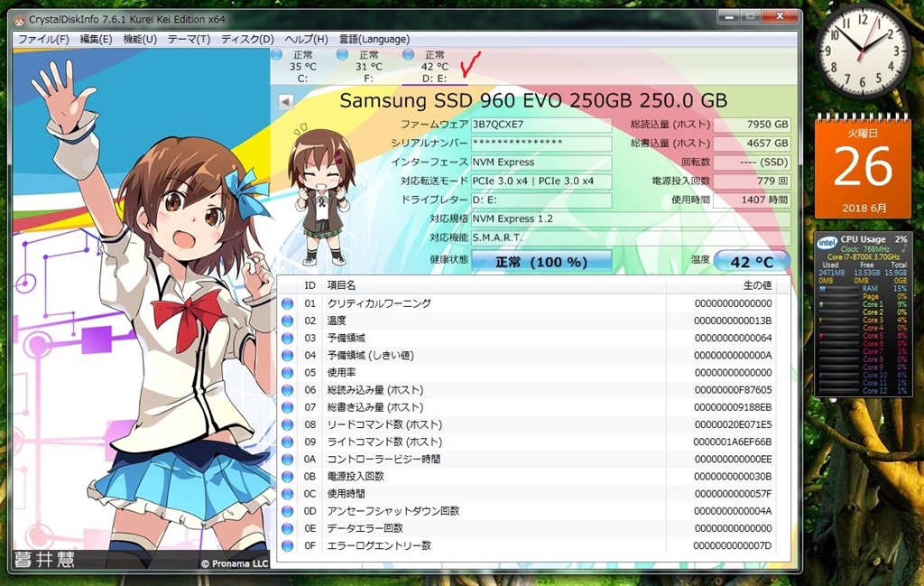
Task: Click status icon for アンセーフシャットダウン回数 row
Action: point(288,511)
